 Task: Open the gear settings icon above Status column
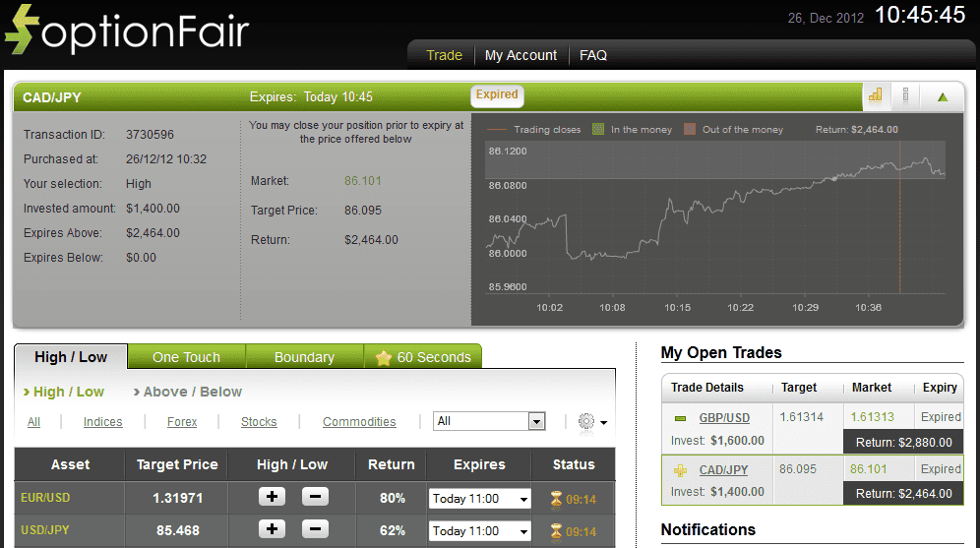point(588,421)
